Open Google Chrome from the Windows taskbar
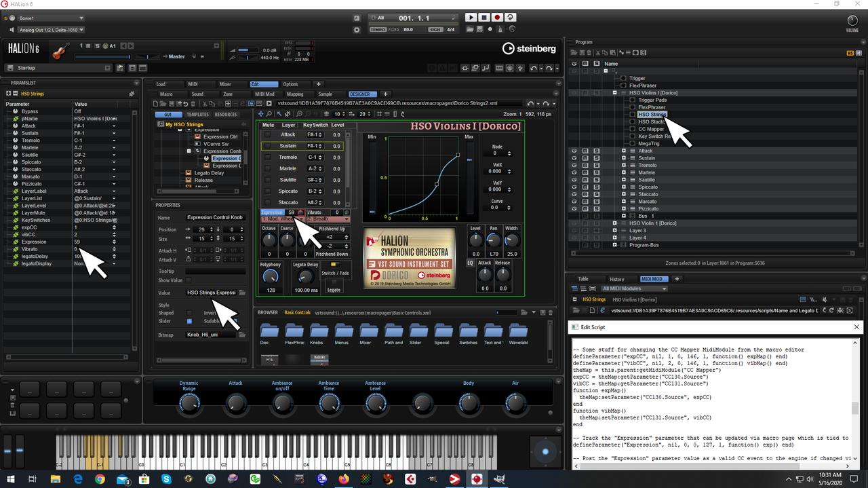The height and width of the screenshot is (488, 868). 100,479
